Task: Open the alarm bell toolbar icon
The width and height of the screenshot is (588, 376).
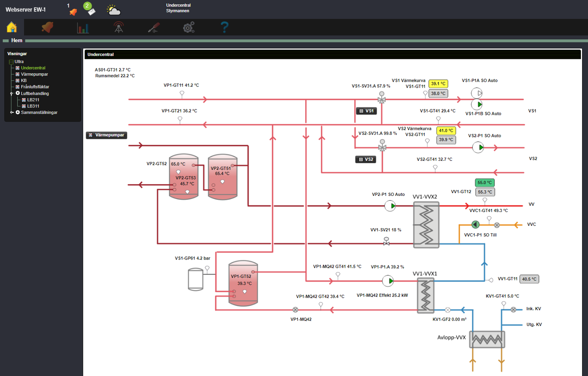Action: 48,27
